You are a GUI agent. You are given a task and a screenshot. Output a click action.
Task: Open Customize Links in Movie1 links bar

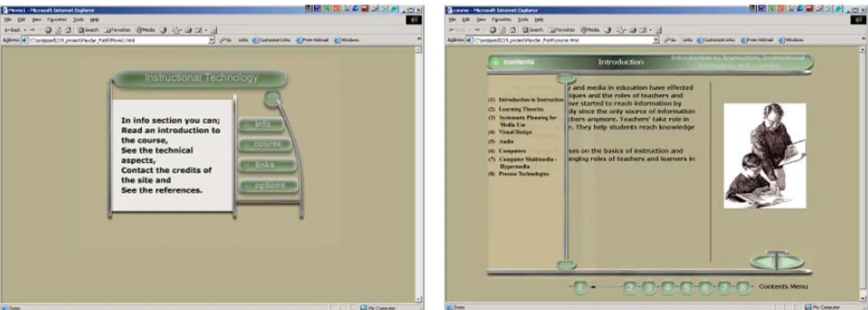point(271,40)
